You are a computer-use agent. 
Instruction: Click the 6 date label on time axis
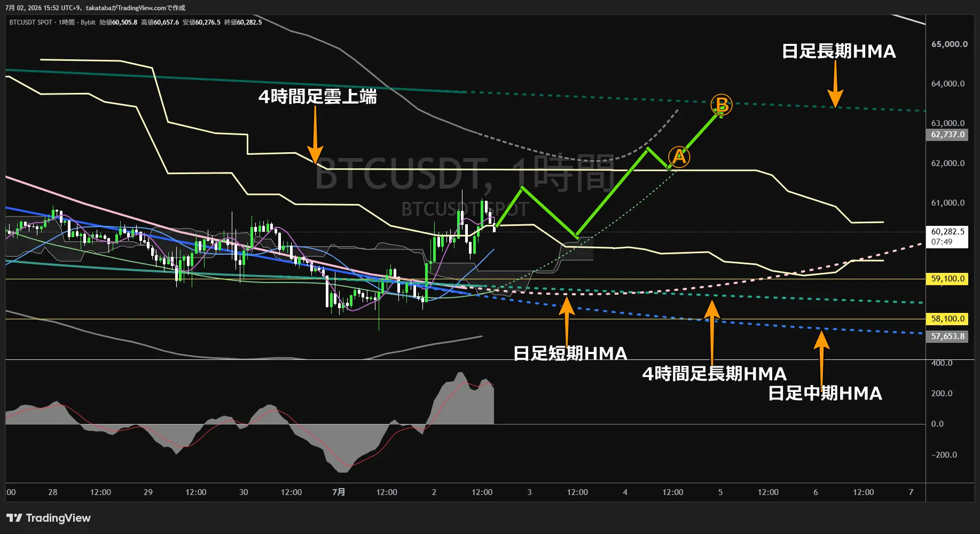tap(816, 492)
